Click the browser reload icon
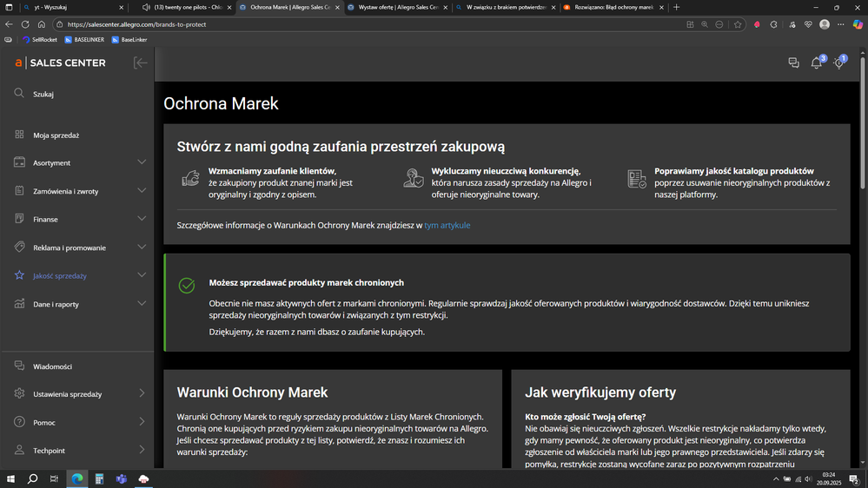Viewport: 868px width, 488px height. click(25, 24)
